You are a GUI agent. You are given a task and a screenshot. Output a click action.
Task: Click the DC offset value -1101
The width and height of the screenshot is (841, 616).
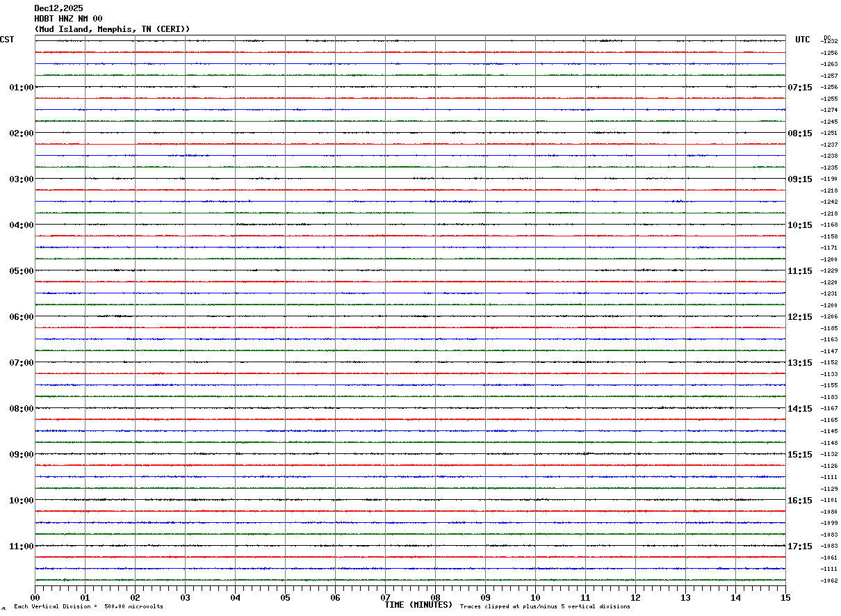[829, 500]
